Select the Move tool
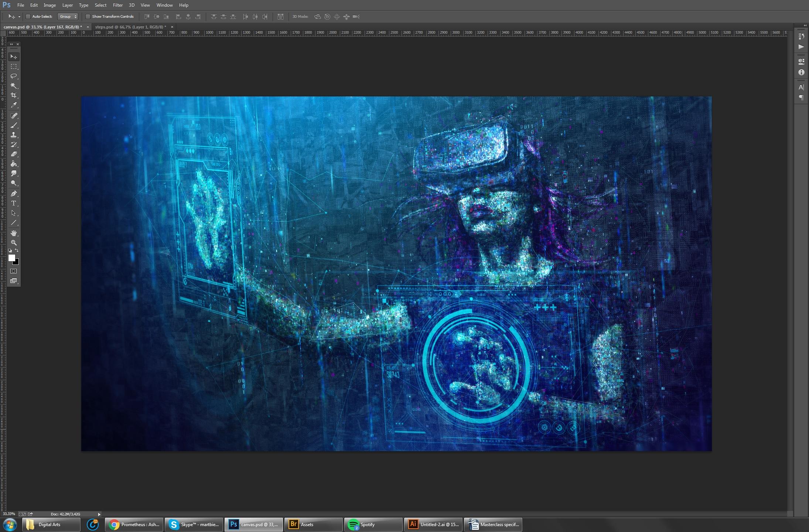Image resolution: width=809 pixels, height=532 pixels. pos(14,57)
